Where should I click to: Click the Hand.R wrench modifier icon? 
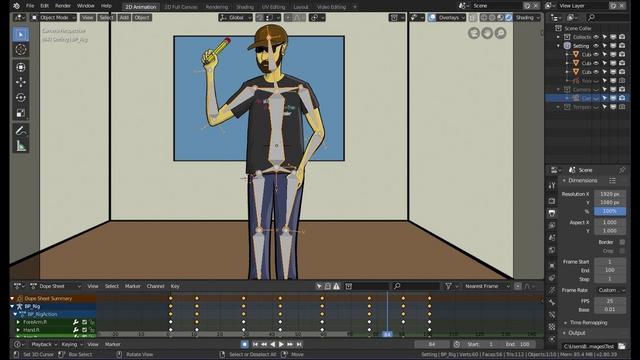(x=76, y=330)
